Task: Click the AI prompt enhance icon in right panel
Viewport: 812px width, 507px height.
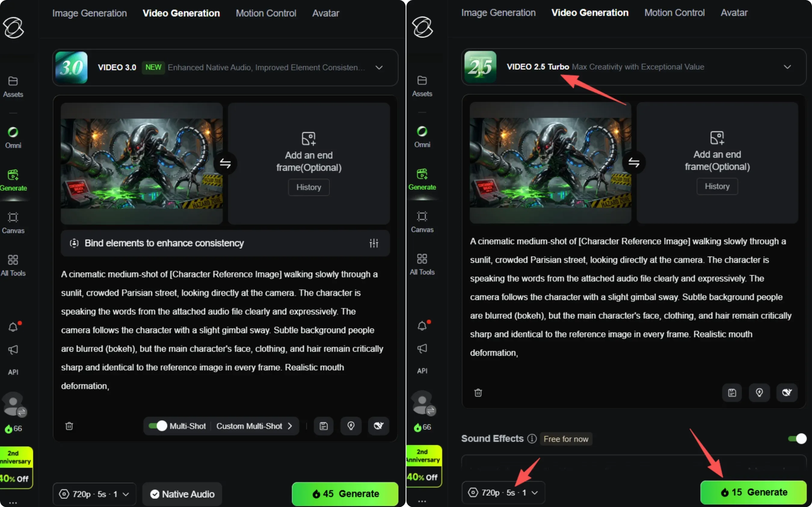Action: pyautogui.click(x=787, y=393)
